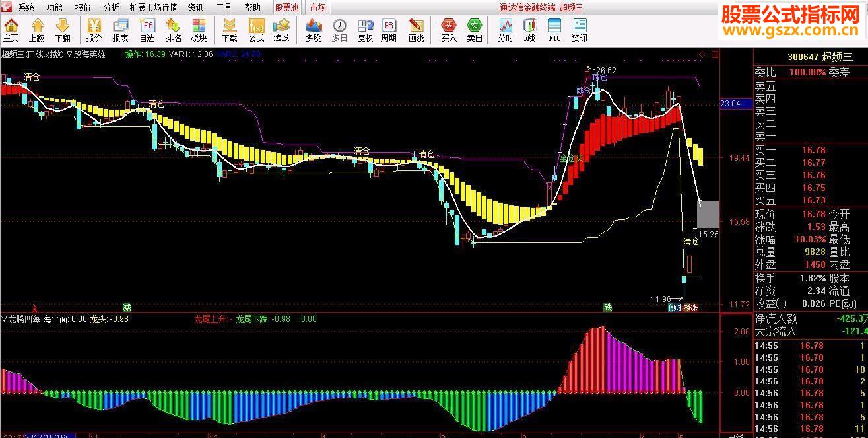This screenshot has height=438, width=868.
Task: Switch to the 股票池 tab
Action: [286, 8]
